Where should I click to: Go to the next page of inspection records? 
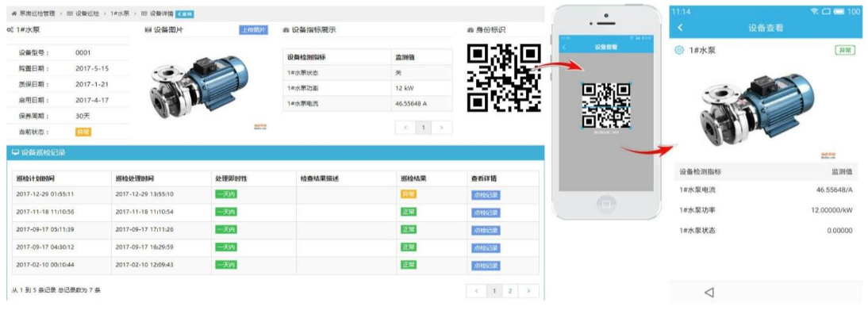(528, 290)
